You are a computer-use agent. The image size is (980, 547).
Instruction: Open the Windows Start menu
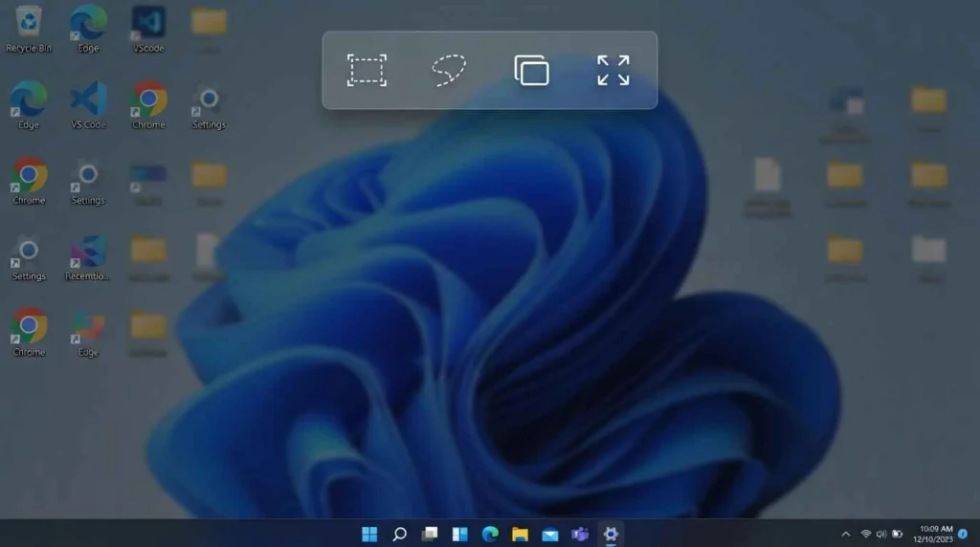(x=369, y=534)
